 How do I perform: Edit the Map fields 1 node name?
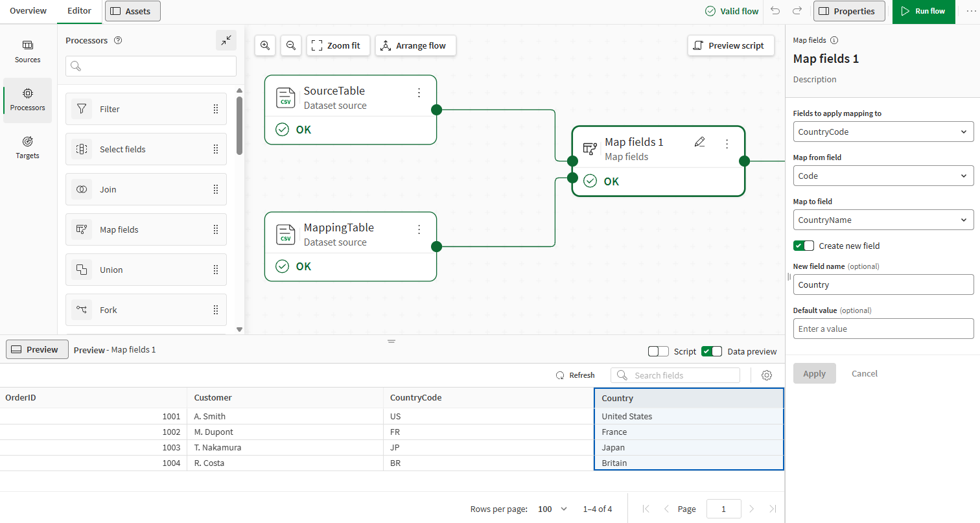coord(699,143)
